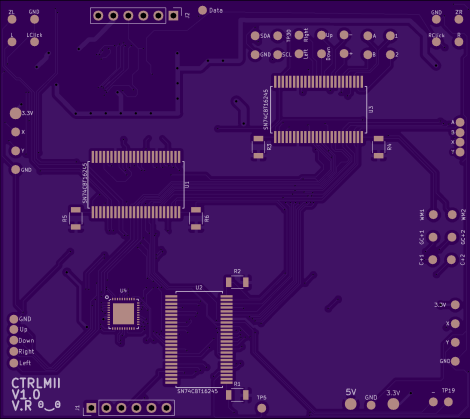
Task: Select the U1 chip body
Action: 136,185
